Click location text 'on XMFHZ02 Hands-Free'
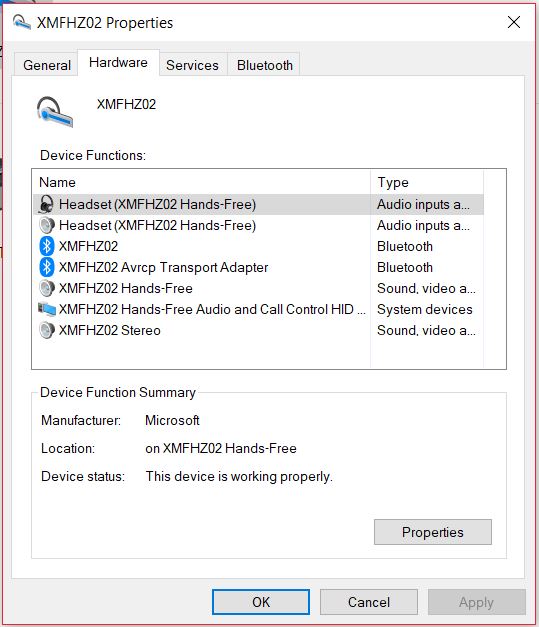The width and height of the screenshot is (539, 627). pos(221,448)
